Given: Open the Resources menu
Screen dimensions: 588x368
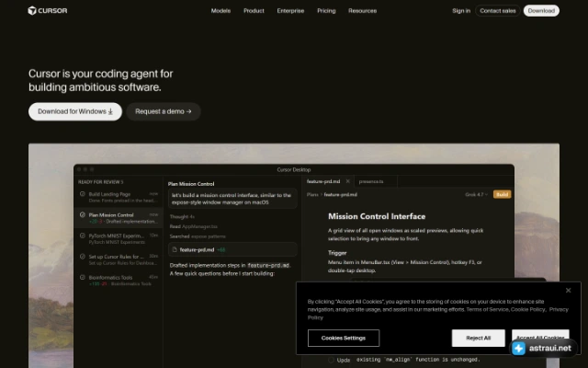Looking at the screenshot, I should (362, 11).
